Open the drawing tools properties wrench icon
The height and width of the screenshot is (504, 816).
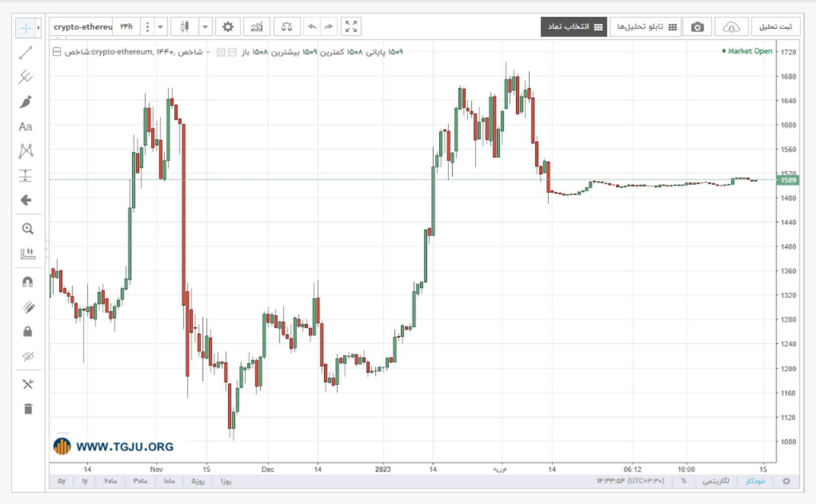[x=28, y=385]
